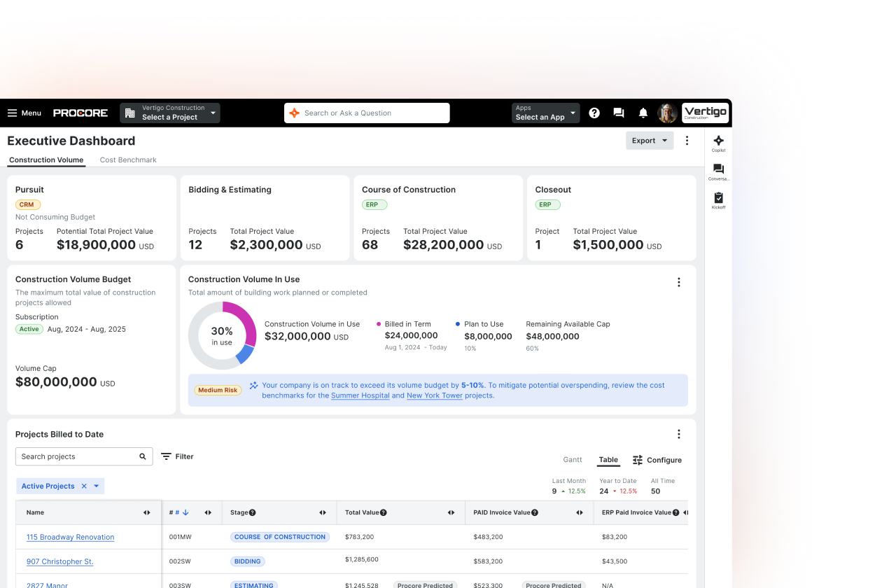Image resolution: width=882 pixels, height=588 pixels.
Task: Click the help question mark icon in navbar
Action: coord(594,113)
